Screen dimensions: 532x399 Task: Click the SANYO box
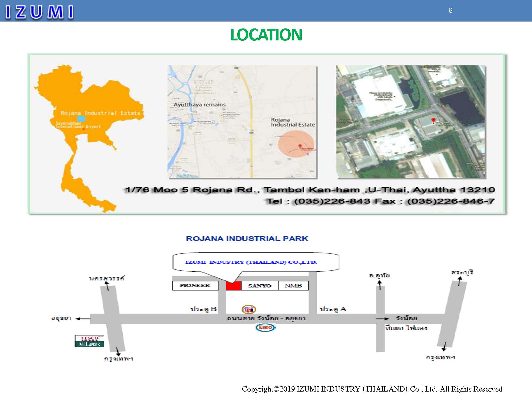coord(260,286)
